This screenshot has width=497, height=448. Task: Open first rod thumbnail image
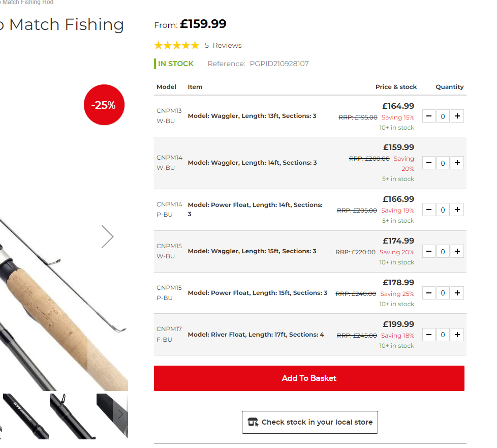[x=25, y=416]
